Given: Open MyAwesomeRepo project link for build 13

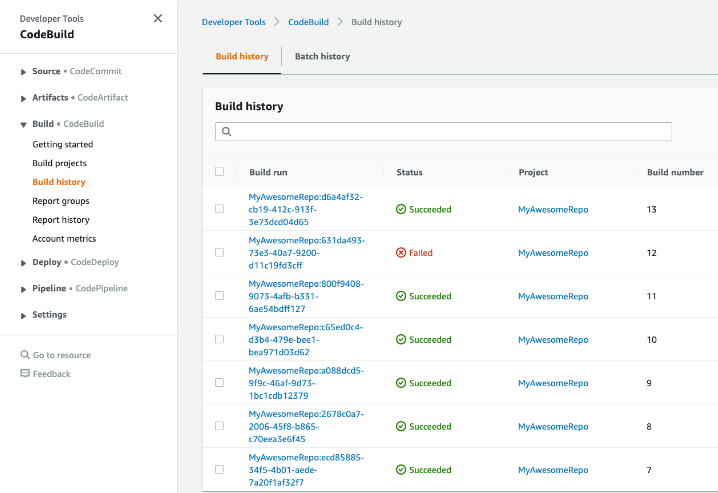Looking at the screenshot, I should click(553, 209).
